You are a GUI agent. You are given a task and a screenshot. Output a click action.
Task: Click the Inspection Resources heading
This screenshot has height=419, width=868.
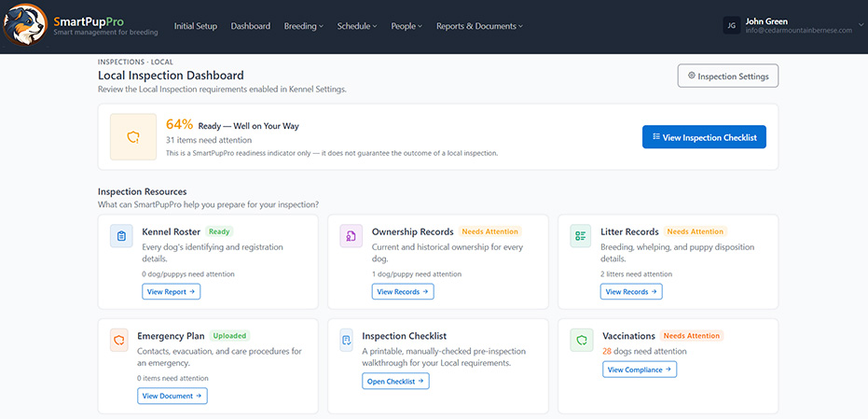tap(143, 191)
